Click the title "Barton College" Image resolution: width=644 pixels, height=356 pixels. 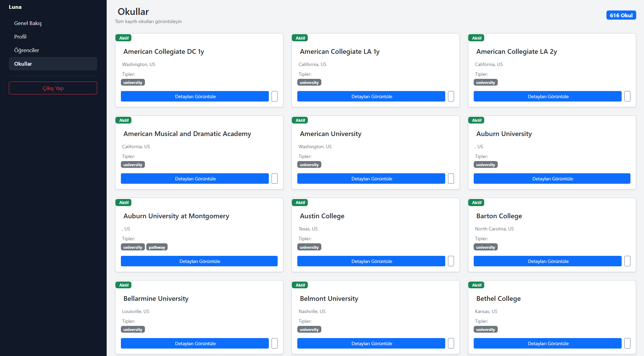click(x=499, y=216)
